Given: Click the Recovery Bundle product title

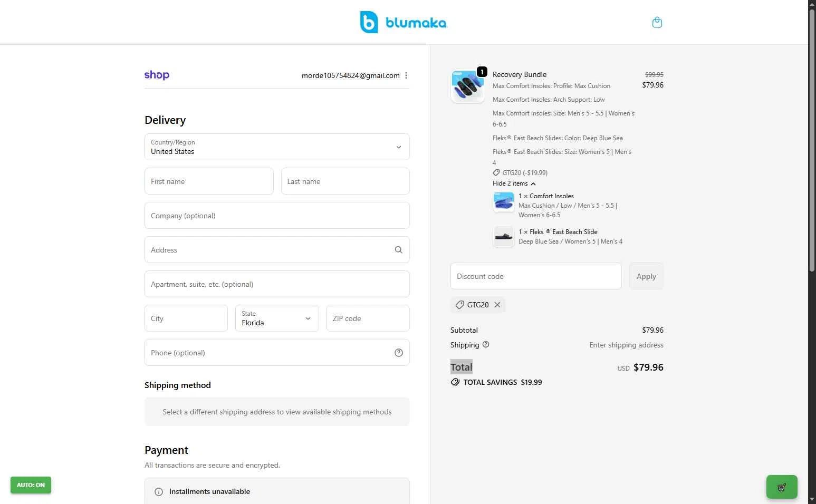Looking at the screenshot, I should pos(520,74).
